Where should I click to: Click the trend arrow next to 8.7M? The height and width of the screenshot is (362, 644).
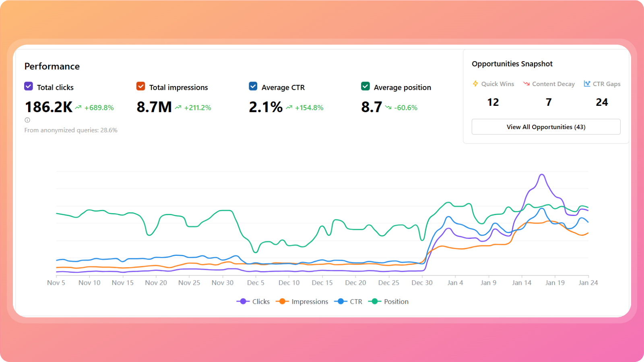click(x=178, y=107)
